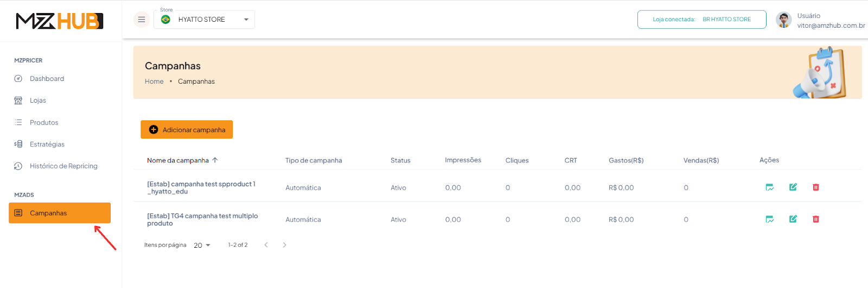Click the user avatar picture
The image size is (868, 288).
[783, 20]
